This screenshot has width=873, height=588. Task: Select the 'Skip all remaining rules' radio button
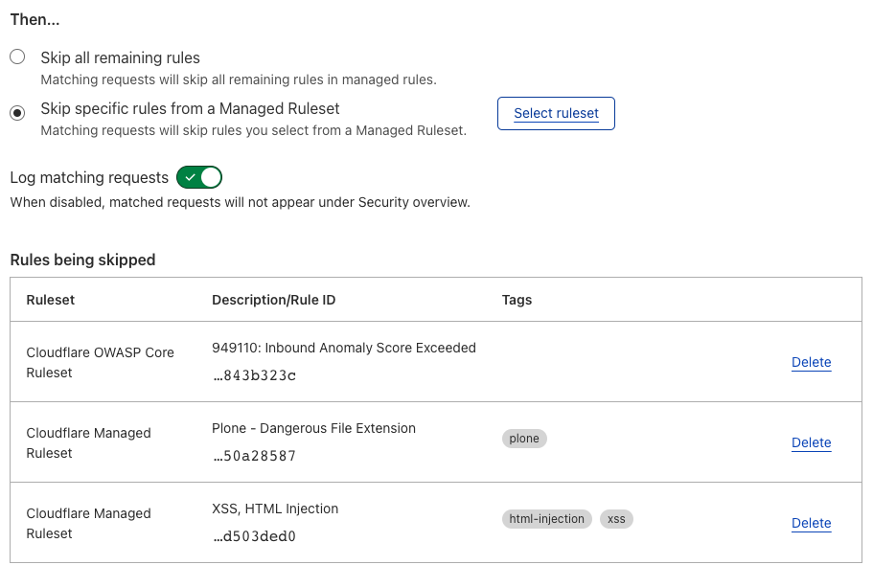click(x=17, y=57)
